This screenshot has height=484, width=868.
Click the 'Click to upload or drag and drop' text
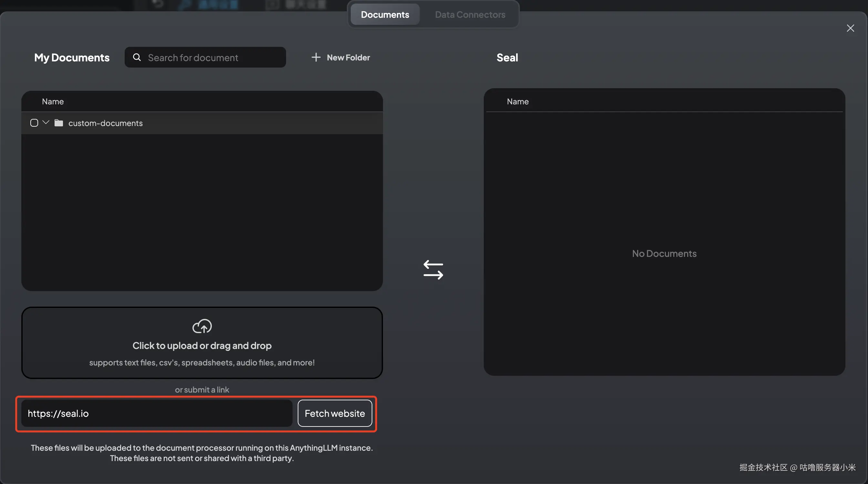tap(202, 345)
